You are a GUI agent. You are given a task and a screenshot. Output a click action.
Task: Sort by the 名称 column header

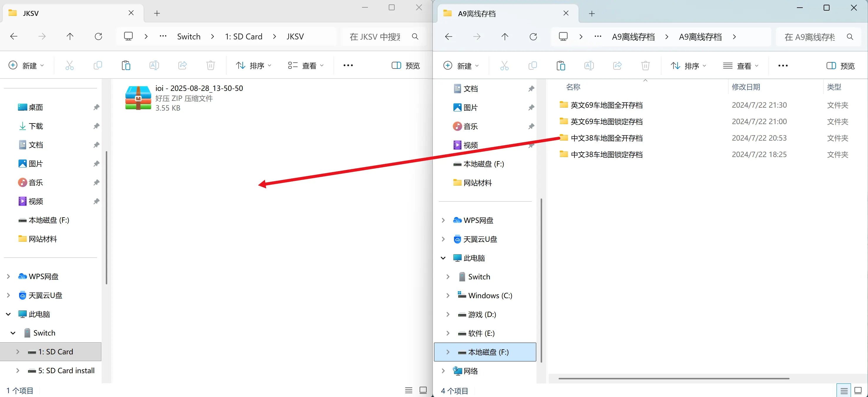573,87
